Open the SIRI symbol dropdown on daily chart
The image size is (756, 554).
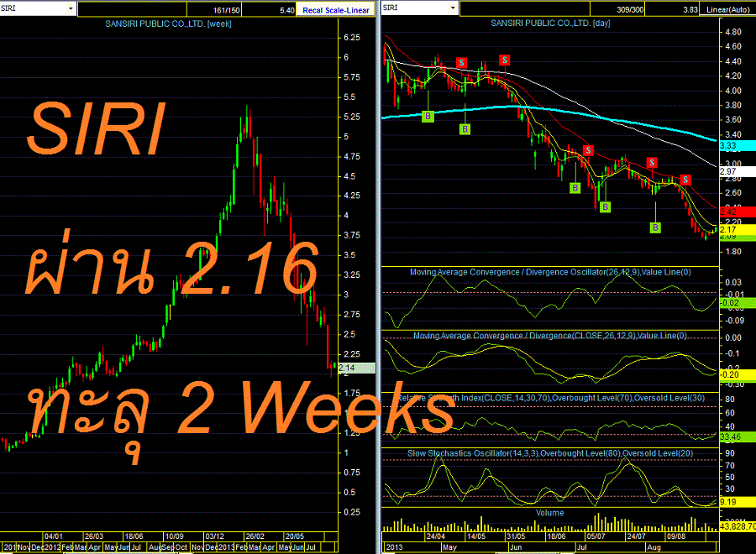tap(452, 8)
